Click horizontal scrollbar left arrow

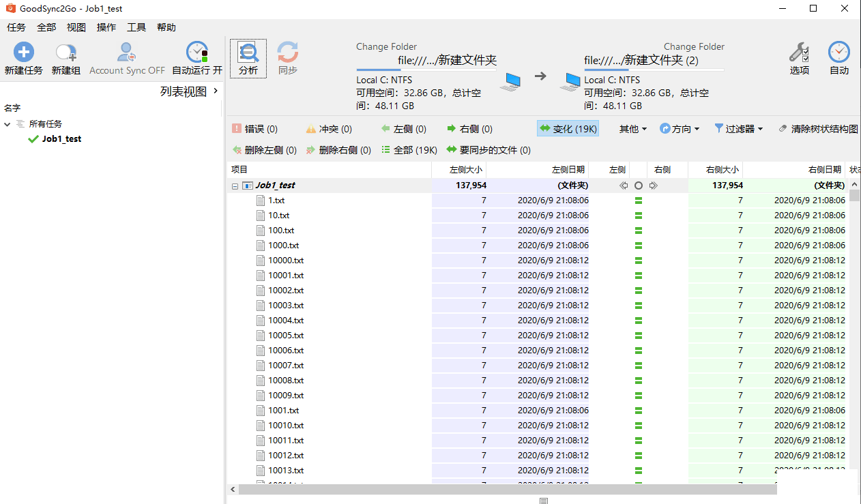(233, 489)
